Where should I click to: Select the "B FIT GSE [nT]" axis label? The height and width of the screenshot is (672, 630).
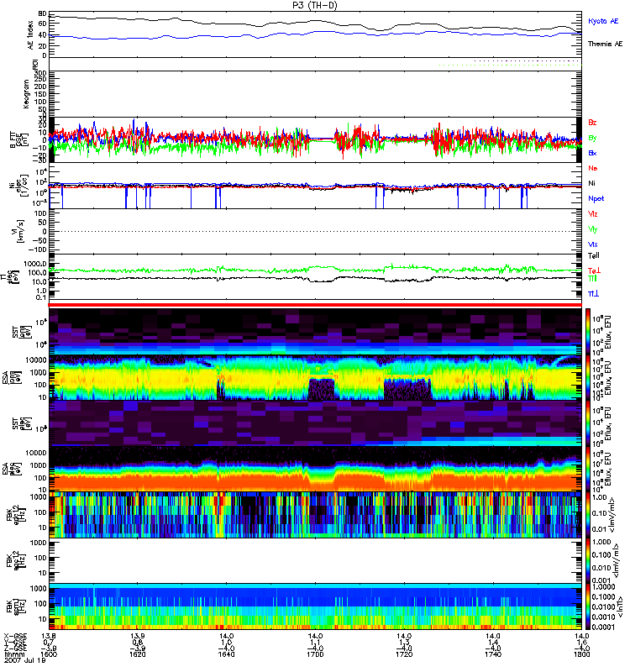pos(19,139)
